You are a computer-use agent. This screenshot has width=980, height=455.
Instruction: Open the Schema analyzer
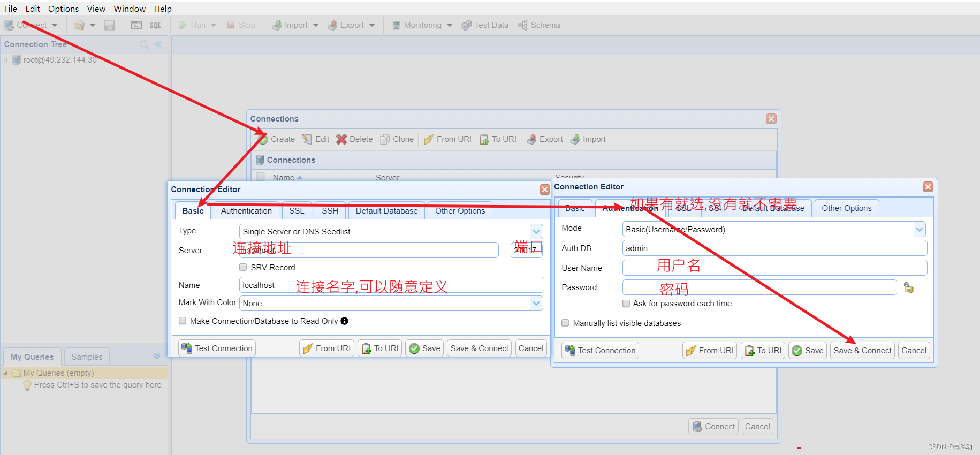[x=539, y=25]
